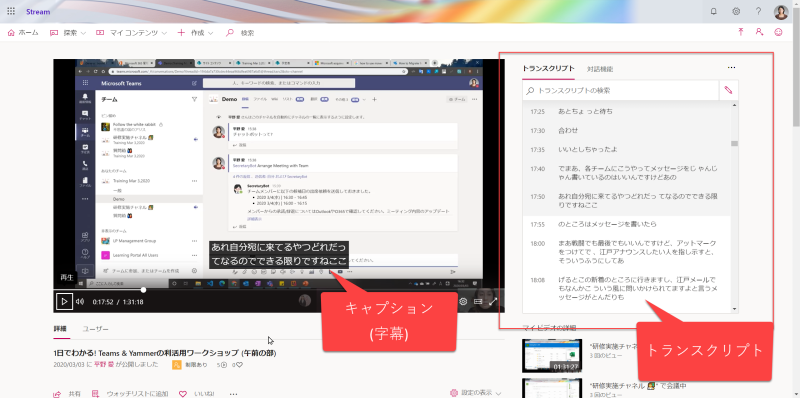
Task: Jump to transcript entry at 18:00
Action: point(627,252)
